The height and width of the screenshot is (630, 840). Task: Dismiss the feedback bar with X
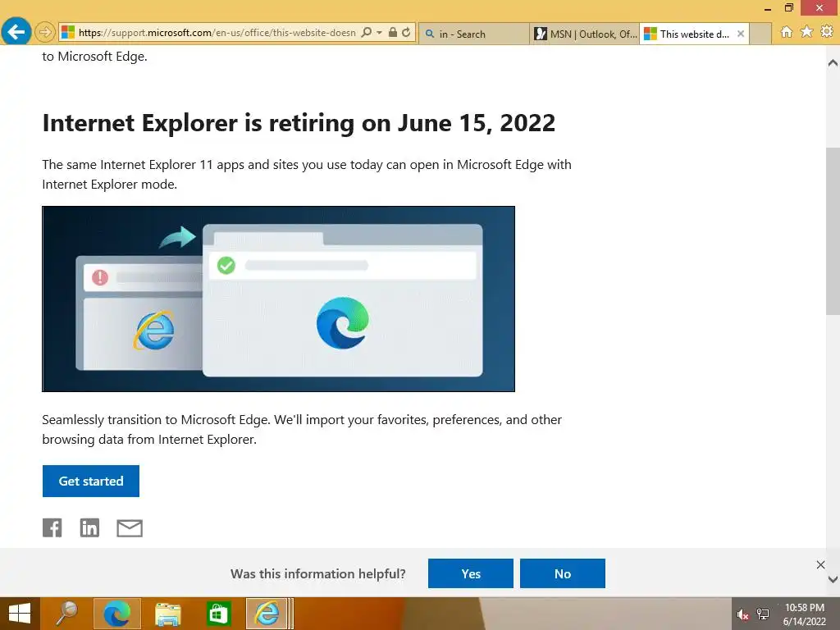820,564
